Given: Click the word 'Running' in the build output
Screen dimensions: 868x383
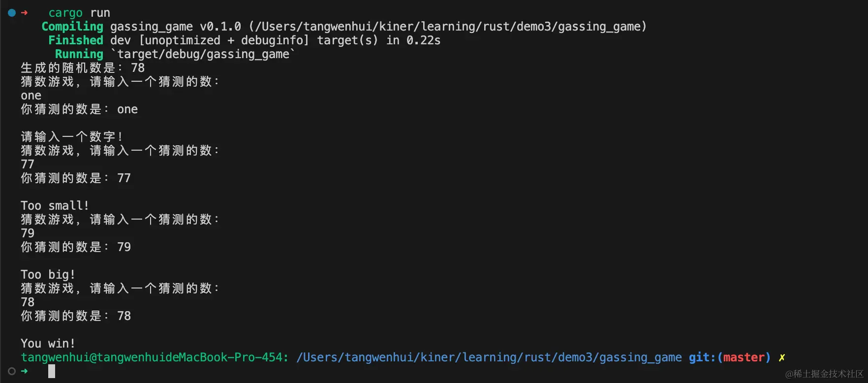Looking at the screenshot, I should (79, 54).
